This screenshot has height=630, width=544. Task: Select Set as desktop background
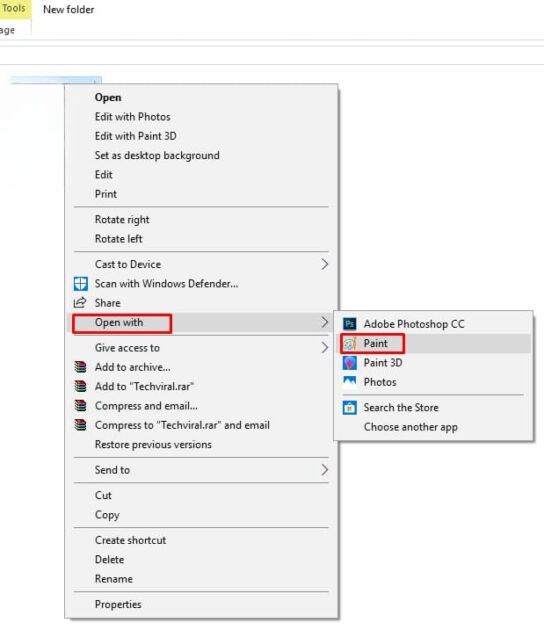(157, 155)
